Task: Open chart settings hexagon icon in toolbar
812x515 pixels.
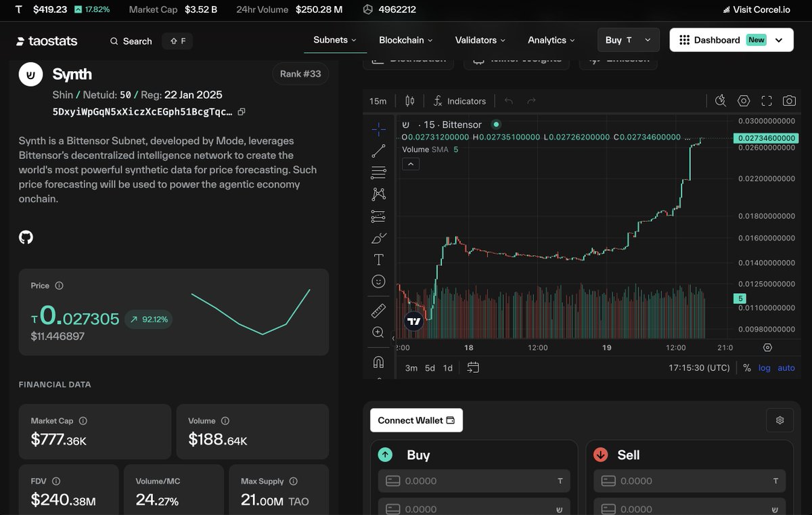Action: tap(744, 101)
